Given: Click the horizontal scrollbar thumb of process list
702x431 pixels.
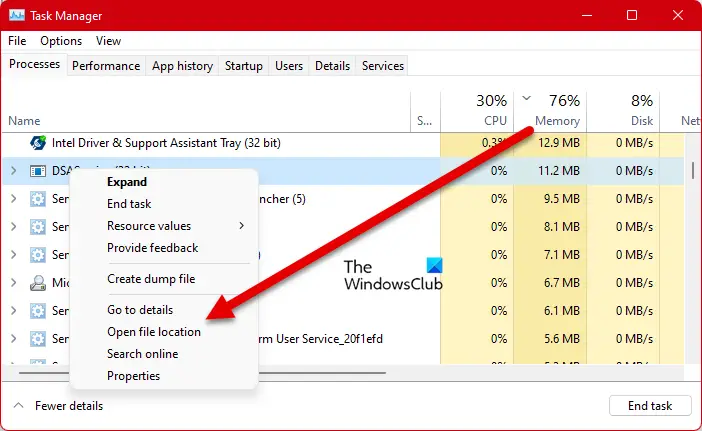Looking at the screenshot, I should click(x=202, y=372).
